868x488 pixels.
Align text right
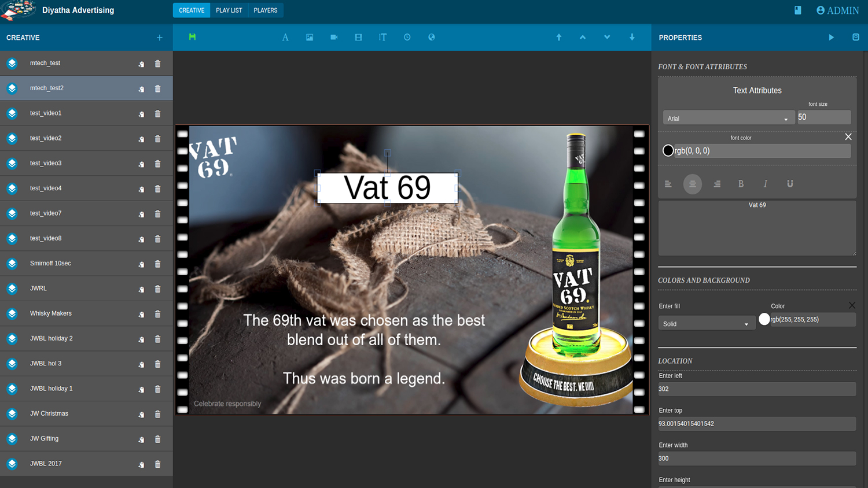(717, 184)
